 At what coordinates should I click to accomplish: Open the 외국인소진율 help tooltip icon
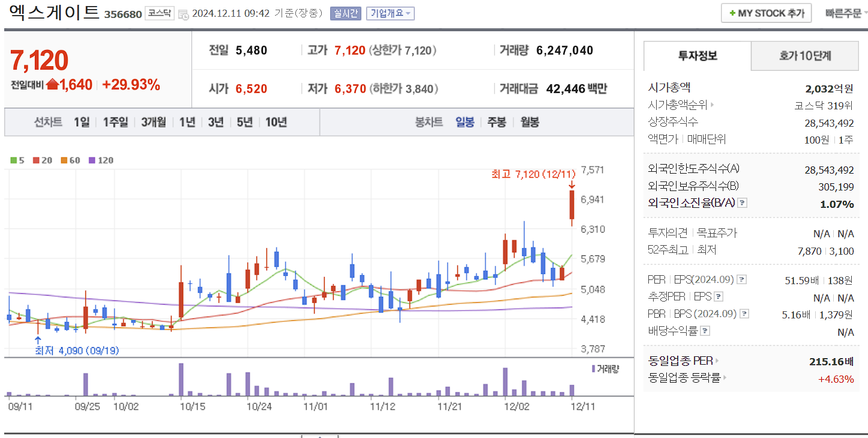[x=743, y=202]
